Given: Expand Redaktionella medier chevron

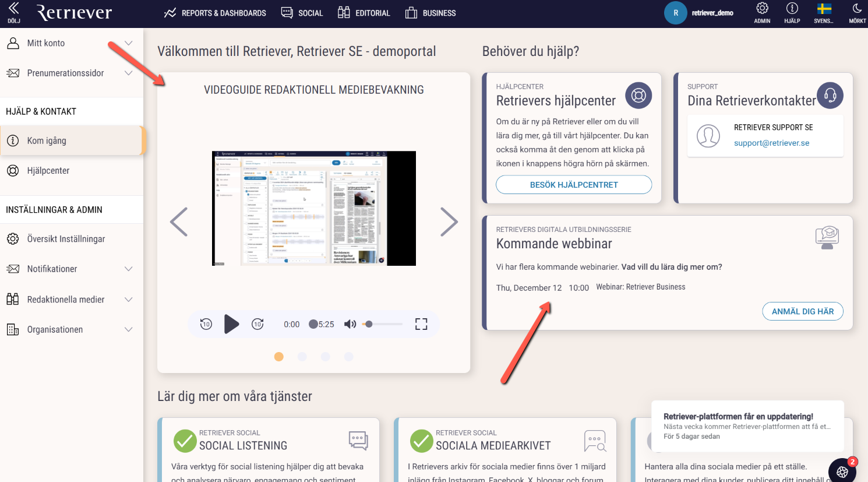Looking at the screenshot, I should (x=129, y=300).
